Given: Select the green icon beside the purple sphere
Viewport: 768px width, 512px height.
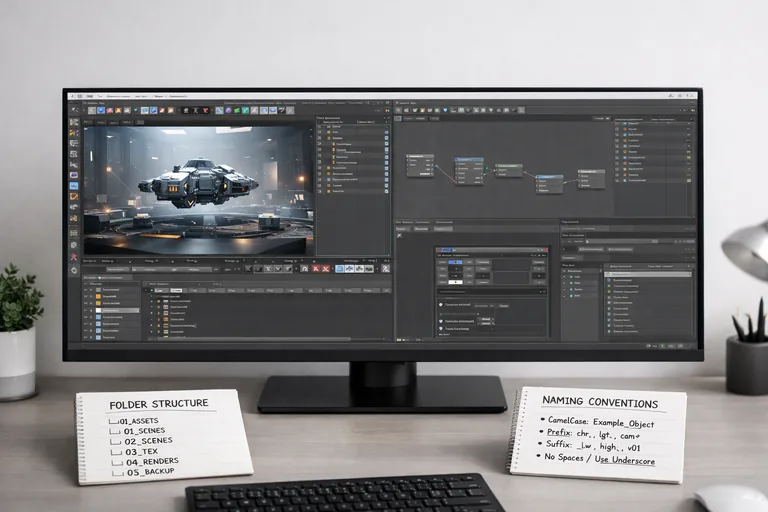Looking at the screenshot, I should click(237, 111).
